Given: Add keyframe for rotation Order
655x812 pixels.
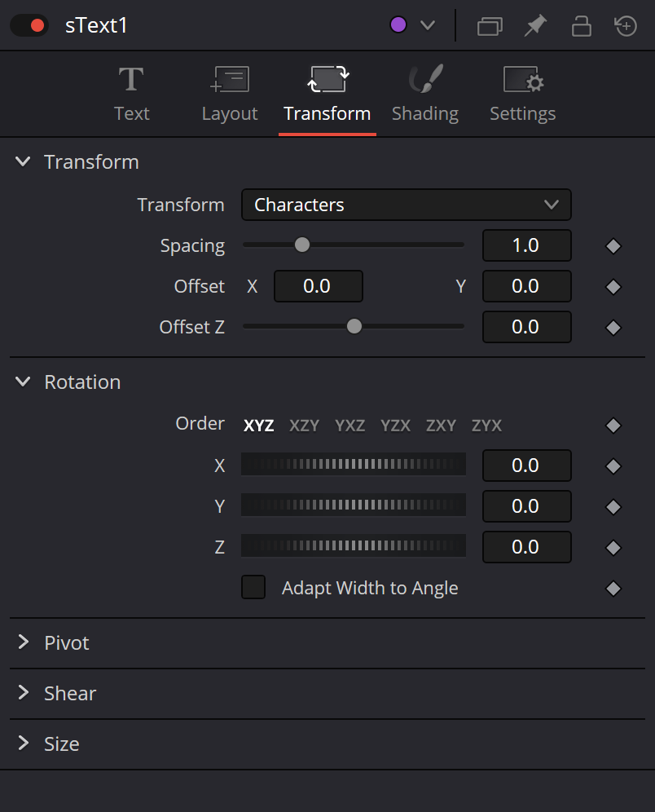Looking at the screenshot, I should [x=613, y=426].
